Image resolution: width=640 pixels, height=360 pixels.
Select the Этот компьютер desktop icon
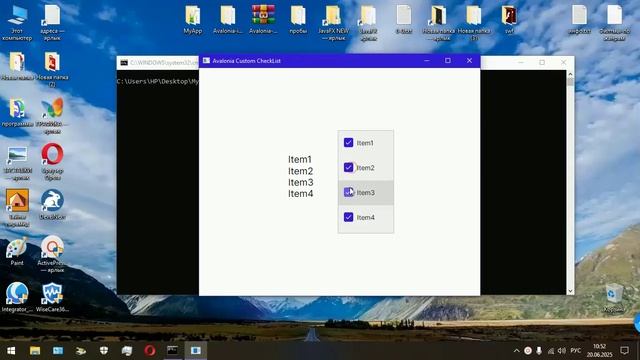17,23
